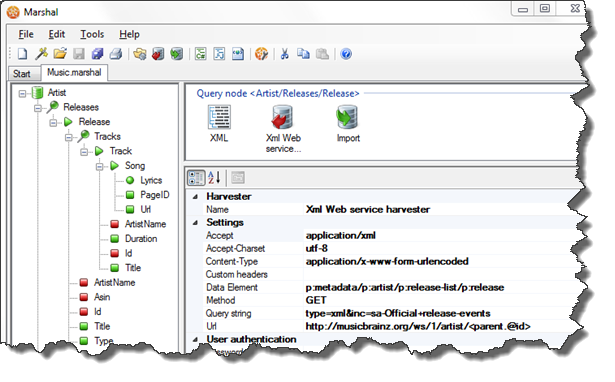The image size is (615, 382).
Task: Click the Open folder toolbar icon
Action: click(60, 54)
